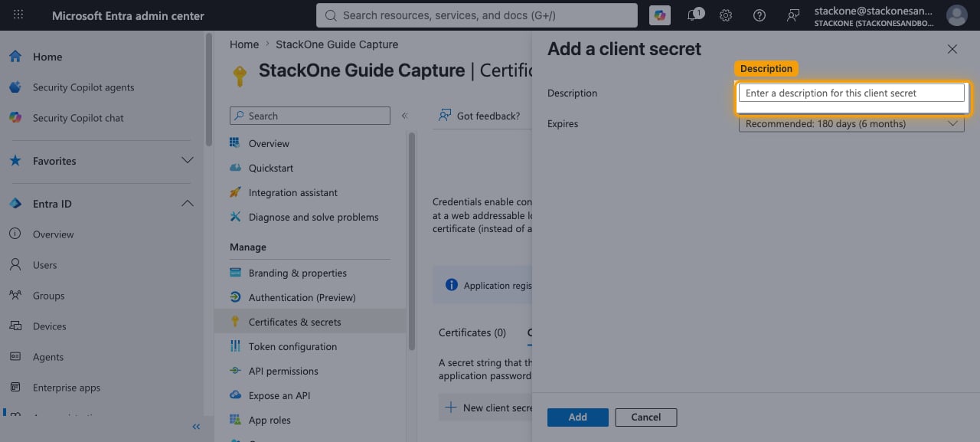Click the Home breadcrumb link
980x442 pixels.
click(x=244, y=44)
